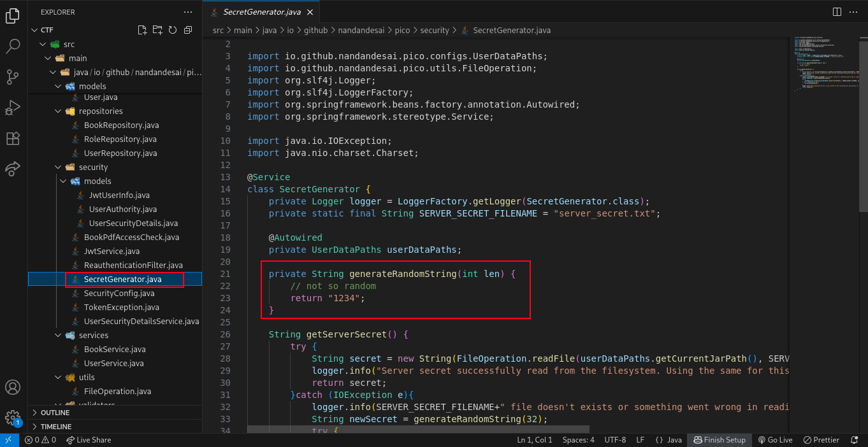Expand the OUTLINE section

point(55,413)
